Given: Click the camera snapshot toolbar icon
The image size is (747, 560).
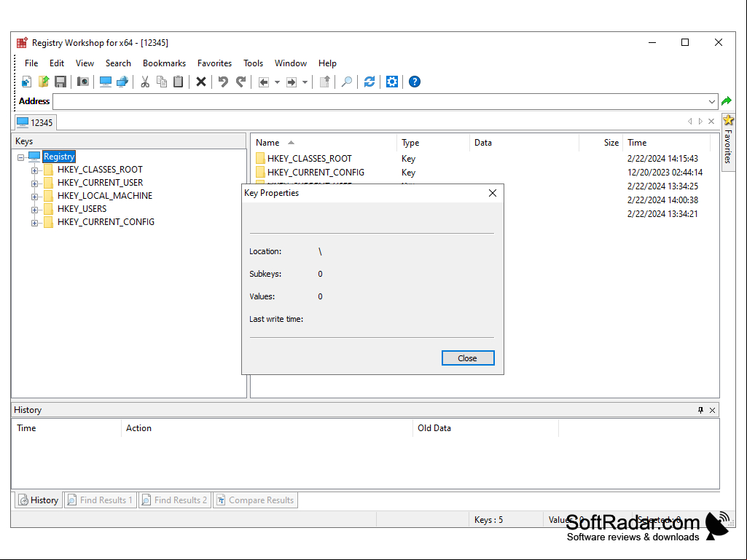Looking at the screenshot, I should pyautogui.click(x=83, y=82).
